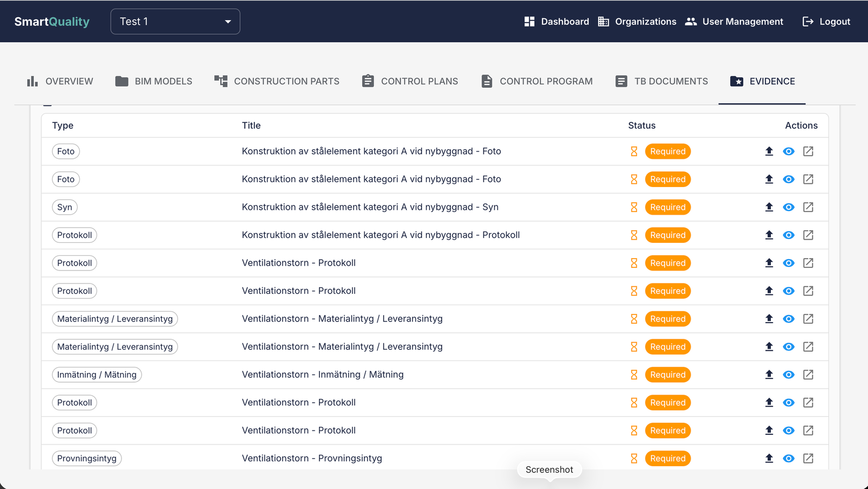Click hourglass icon in Inmätning / Mätning row

point(634,375)
